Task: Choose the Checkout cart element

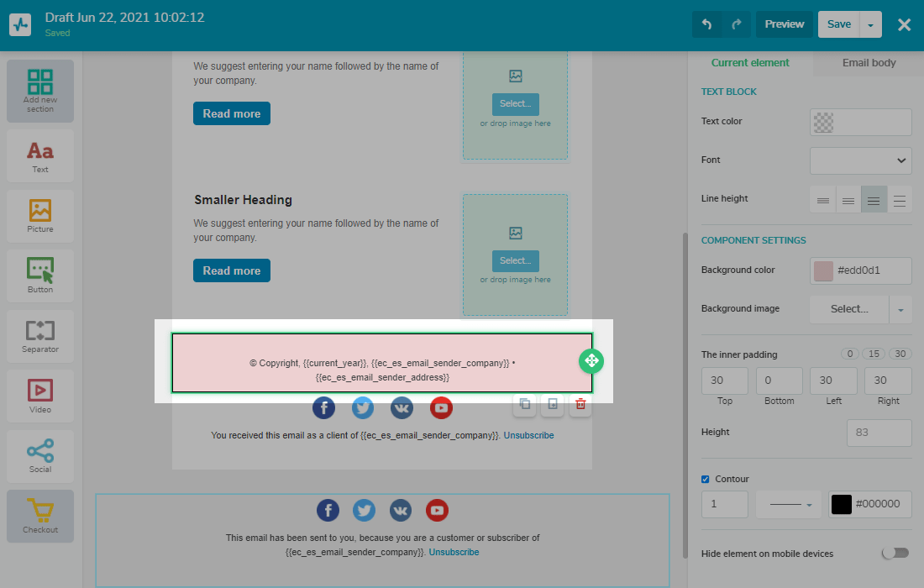Action: click(40, 515)
